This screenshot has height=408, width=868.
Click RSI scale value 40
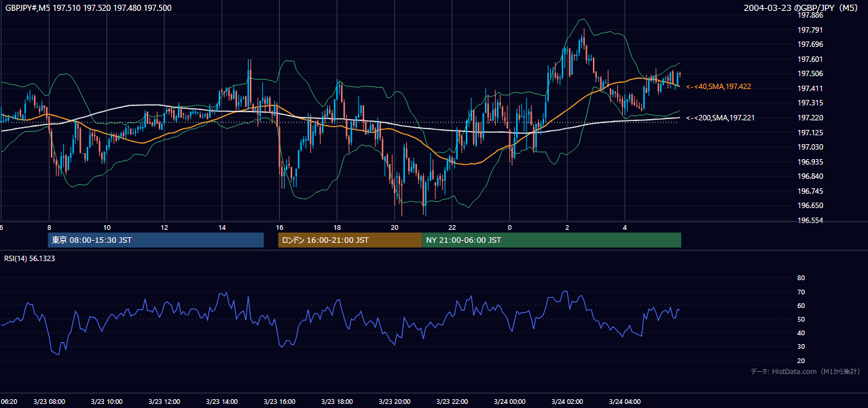[801, 333]
